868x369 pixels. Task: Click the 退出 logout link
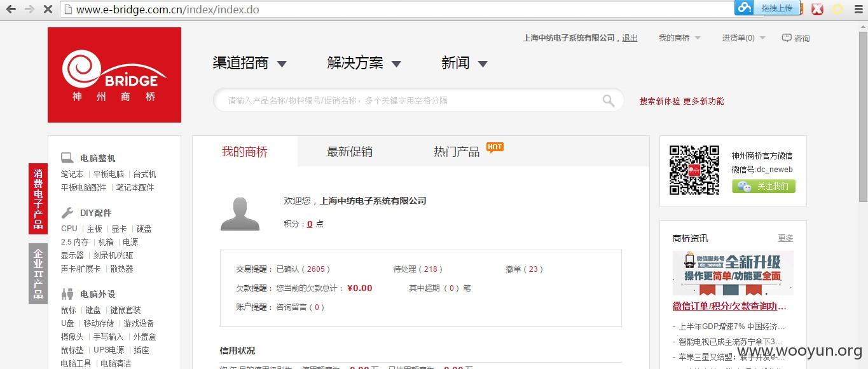point(630,38)
